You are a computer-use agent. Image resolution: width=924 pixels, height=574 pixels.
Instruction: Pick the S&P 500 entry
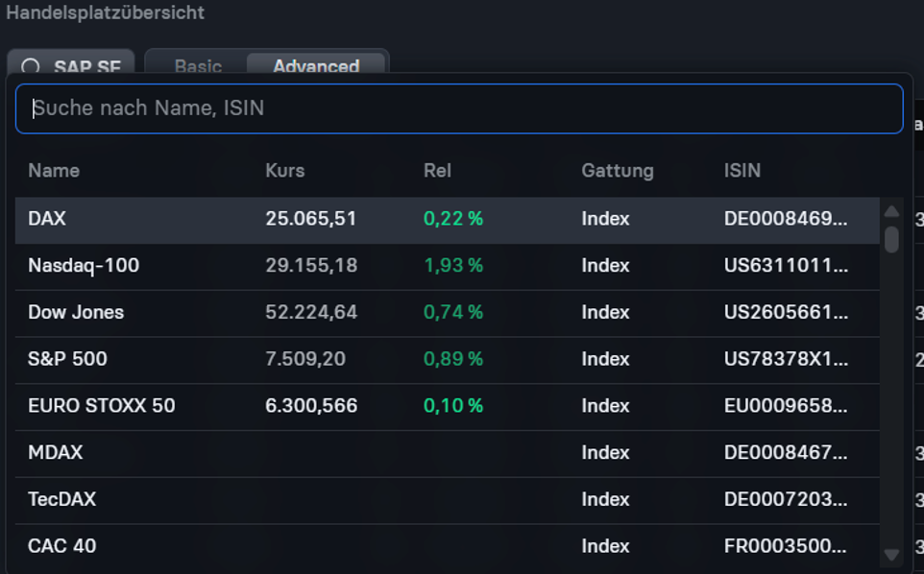448,359
